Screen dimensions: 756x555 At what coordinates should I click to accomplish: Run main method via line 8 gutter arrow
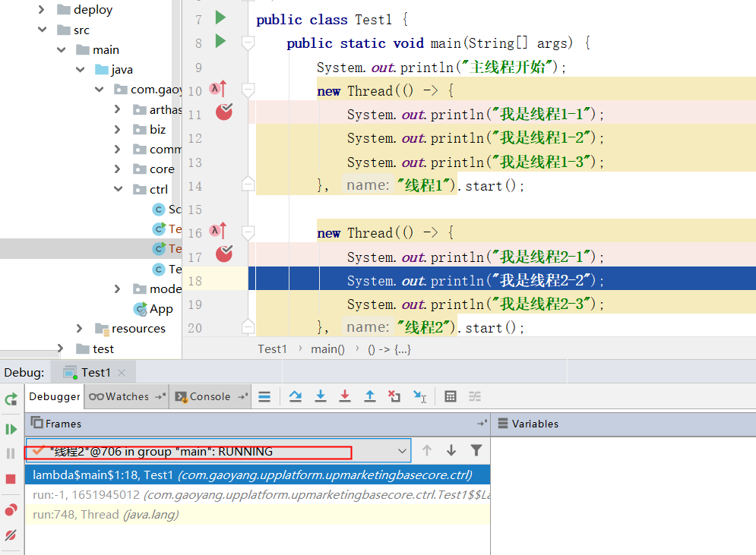(220, 41)
